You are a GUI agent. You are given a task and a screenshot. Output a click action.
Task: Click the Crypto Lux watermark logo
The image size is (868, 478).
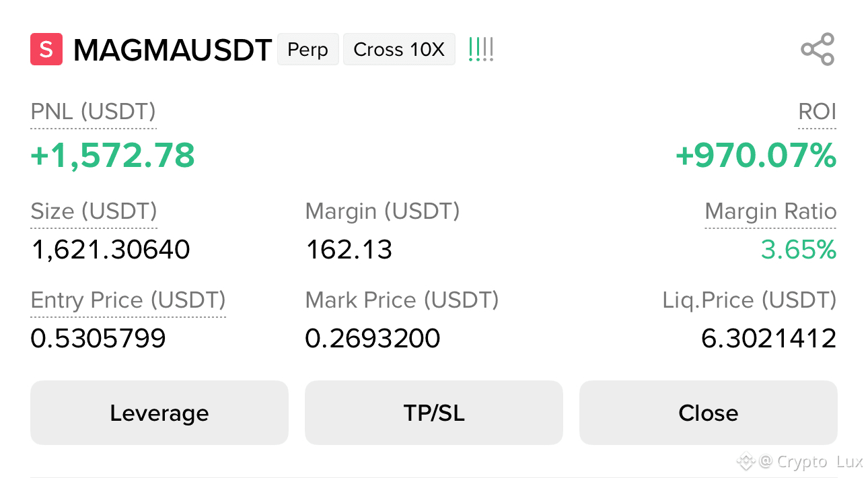[746, 462]
